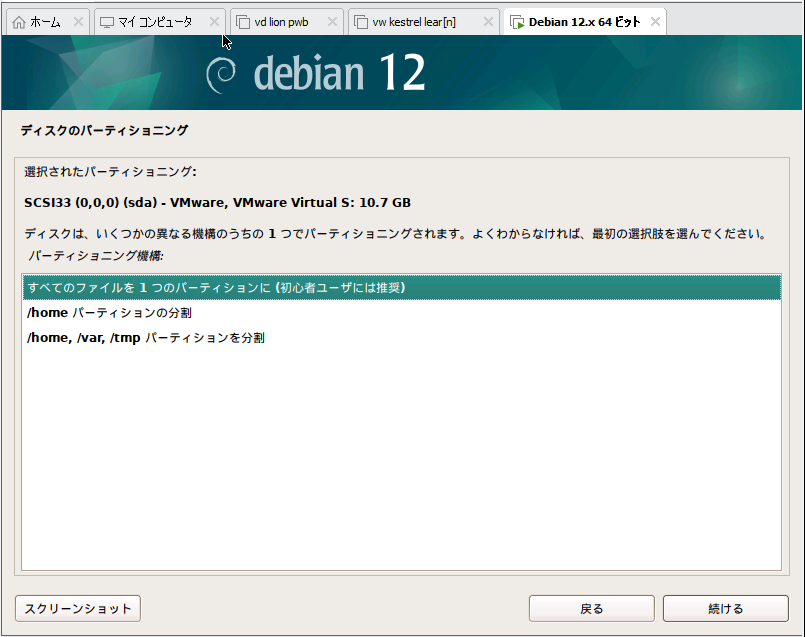This screenshot has width=805, height=637.
Task: Click the home icon on the ホーム tab
Action: coord(19,23)
